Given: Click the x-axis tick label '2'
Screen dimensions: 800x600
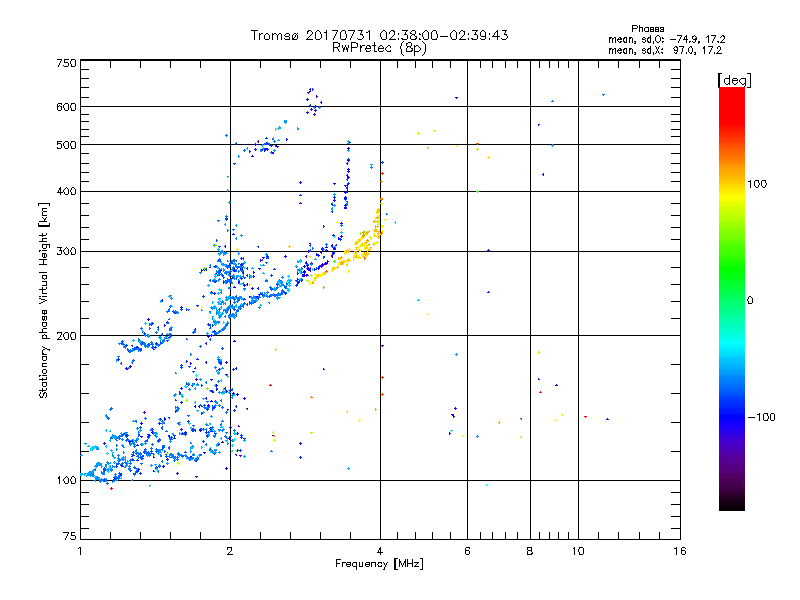Looking at the screenshot, I should coord(230,551).
